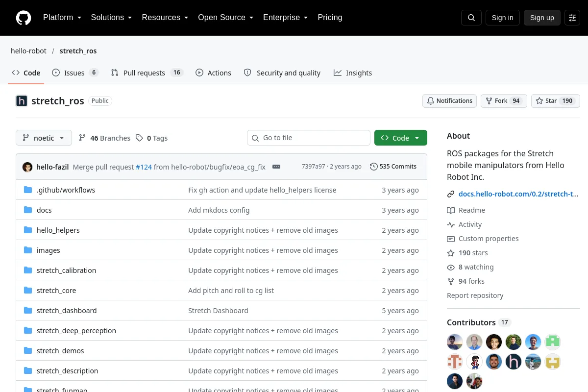Screen dimensions: 588x392
Task: Click the Notifications button
Action: [449, 101]
